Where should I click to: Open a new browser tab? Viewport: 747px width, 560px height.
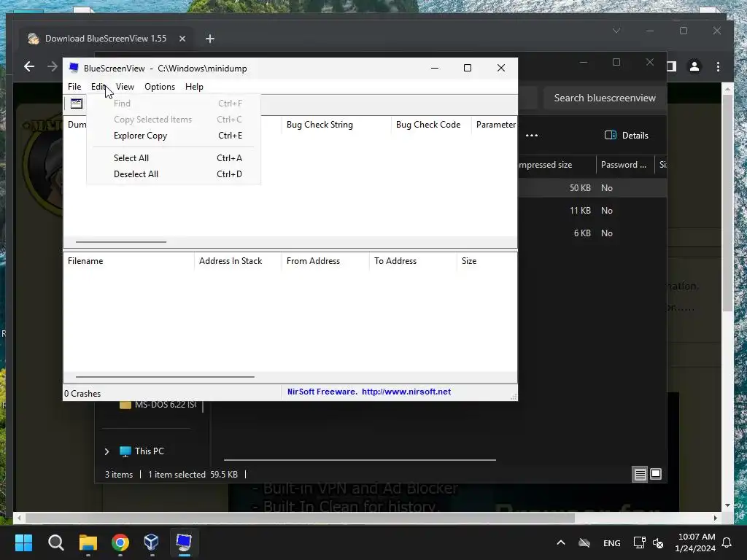210,39
